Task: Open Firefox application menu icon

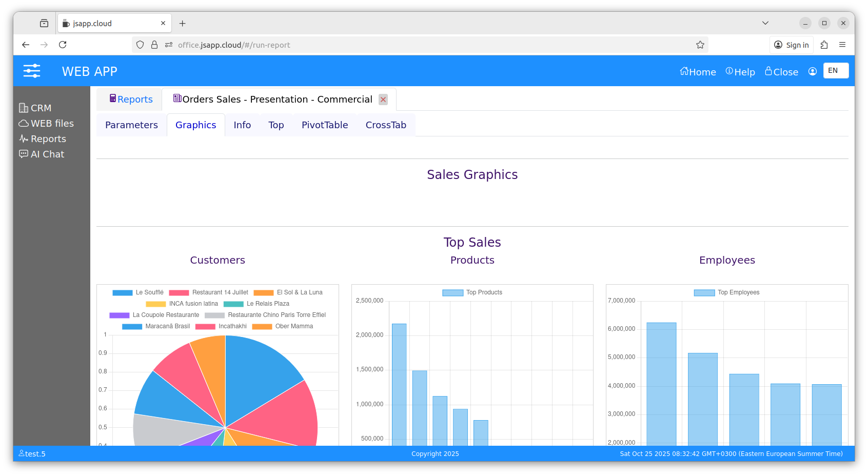Action: pyautogui.click(x=842, y=45)
